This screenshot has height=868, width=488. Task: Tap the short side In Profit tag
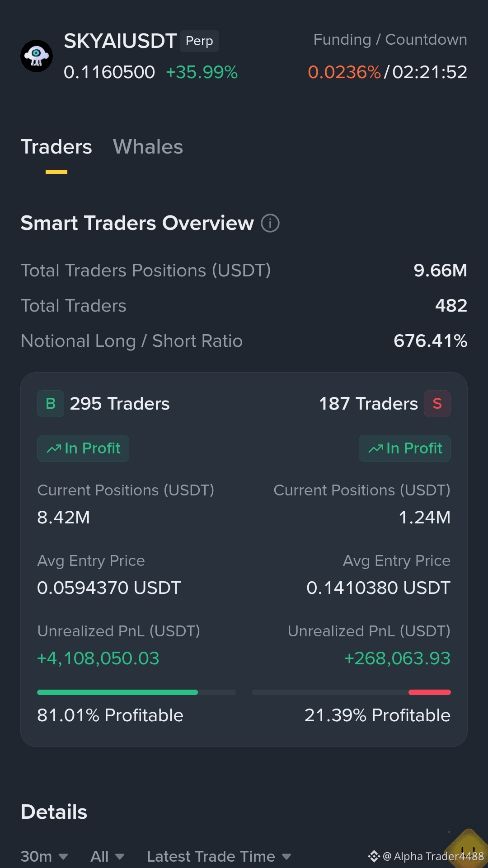[x=405, y=448]
